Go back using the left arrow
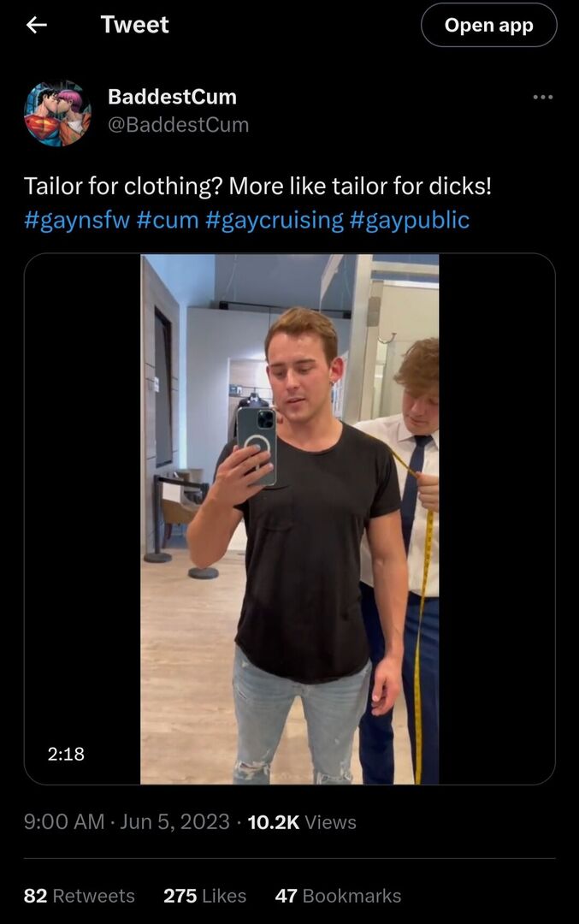This screenshot has width=579, height=924. click(37, 25)
